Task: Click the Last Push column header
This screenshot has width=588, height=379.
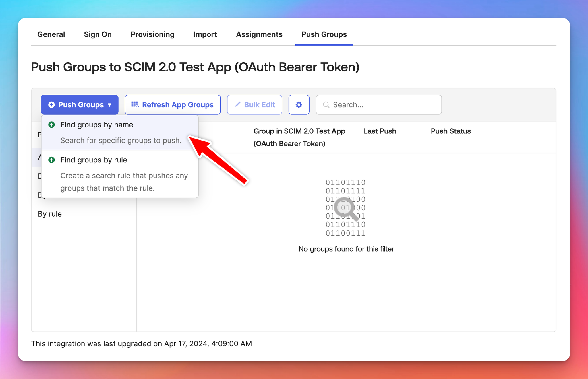Action: tap(380, 131)
